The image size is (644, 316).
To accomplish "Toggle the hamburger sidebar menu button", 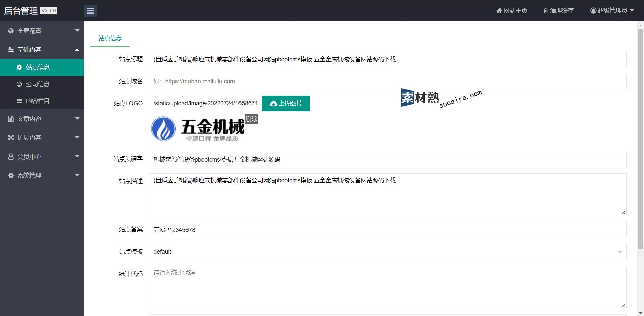I will coord(90,11).
